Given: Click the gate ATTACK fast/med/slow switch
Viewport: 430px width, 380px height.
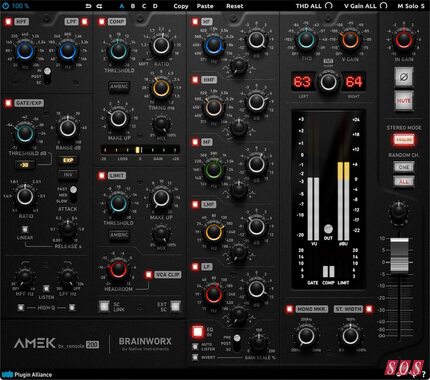Looking at the screenshot, I should tap(73, 195).
